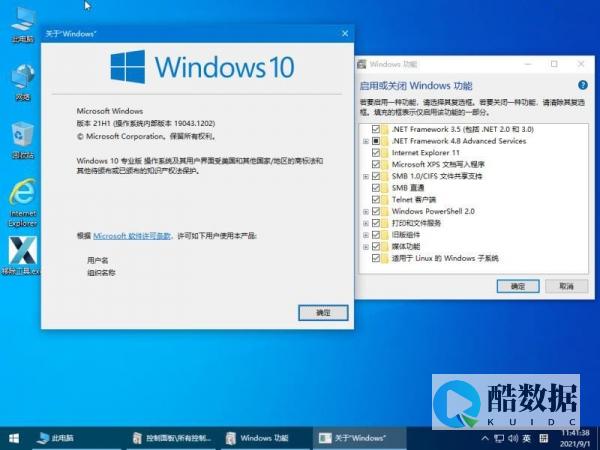Toggle the Windows PowerShell 2.0 checkbox
Viewport: 600px width, 450px height.
(376, 211)
